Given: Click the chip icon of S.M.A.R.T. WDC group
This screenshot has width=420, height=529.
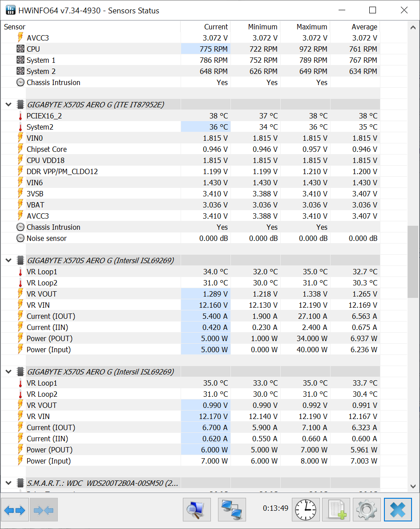Looking at the screenshot, I should click(20, 483).
